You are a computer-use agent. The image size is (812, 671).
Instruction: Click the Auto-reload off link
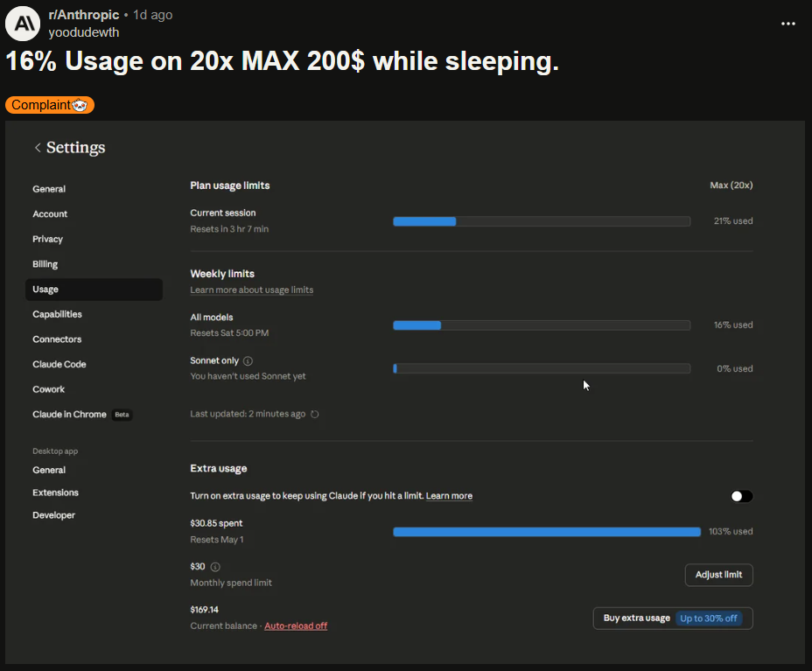(296, 626)
